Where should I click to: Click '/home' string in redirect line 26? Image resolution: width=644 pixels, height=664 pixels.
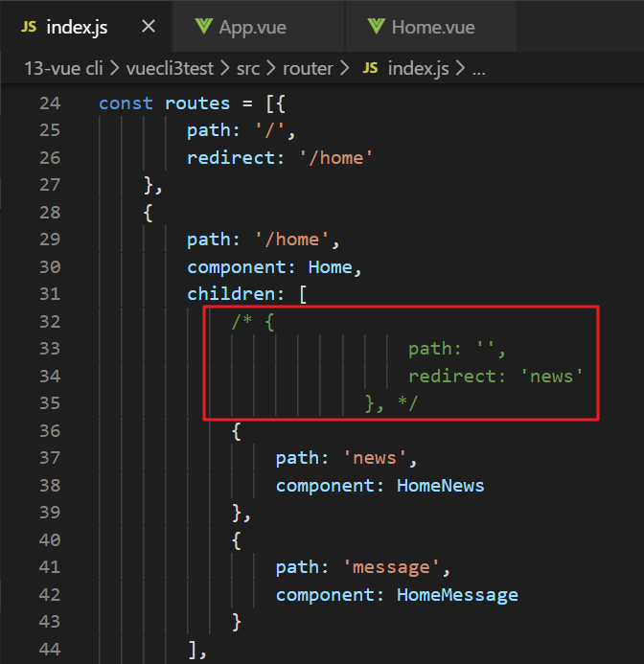[x=336, y=158]
